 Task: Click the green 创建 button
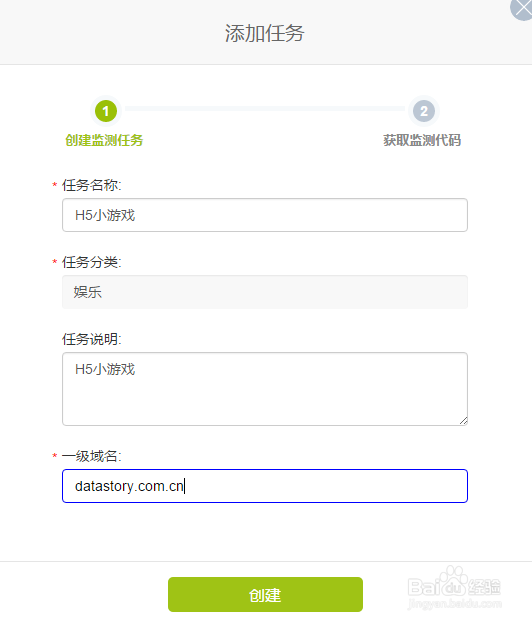click(265, 594)
